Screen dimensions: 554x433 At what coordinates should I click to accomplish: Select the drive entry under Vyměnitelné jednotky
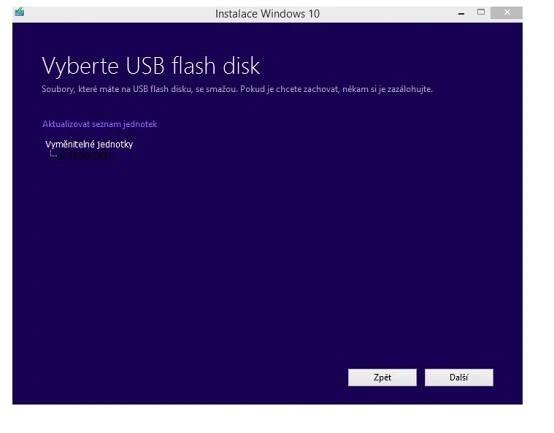(x=84, y=155)
